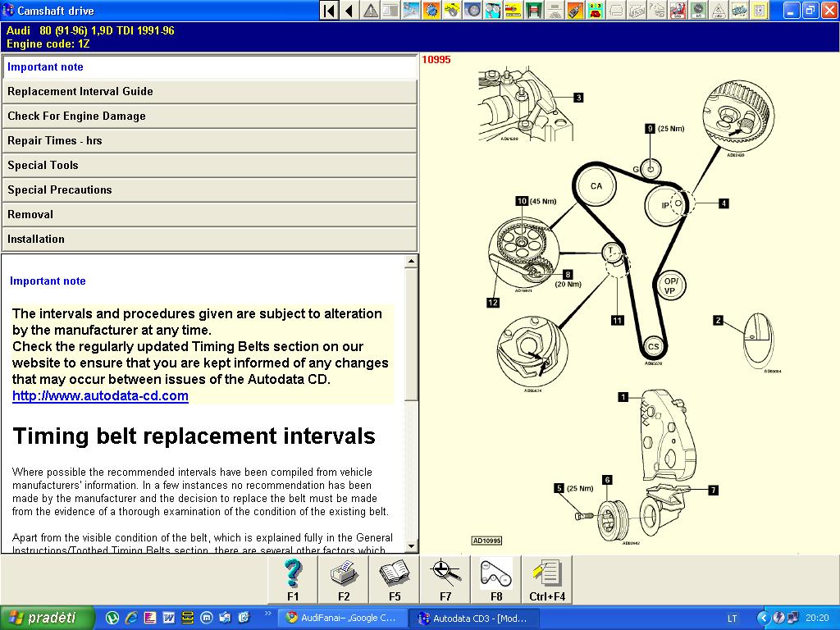Click the CA camshaft sprocket in the diagram

coord(596,186)
